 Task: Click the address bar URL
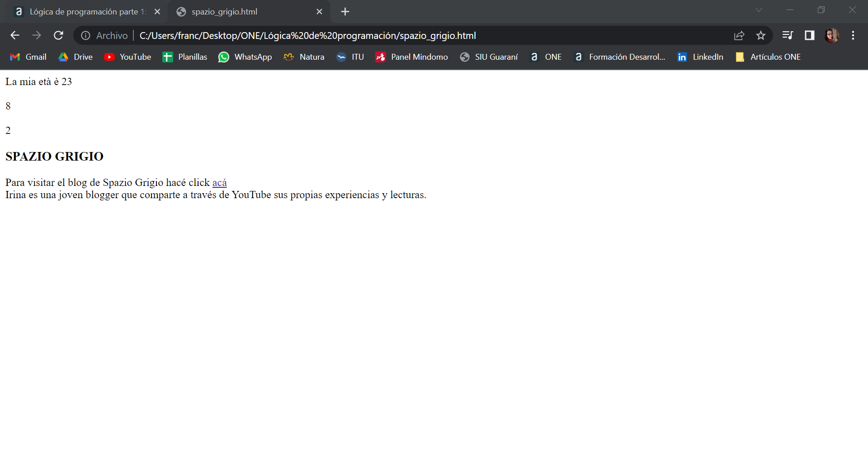pyautogui.click(x=307, y=36)
